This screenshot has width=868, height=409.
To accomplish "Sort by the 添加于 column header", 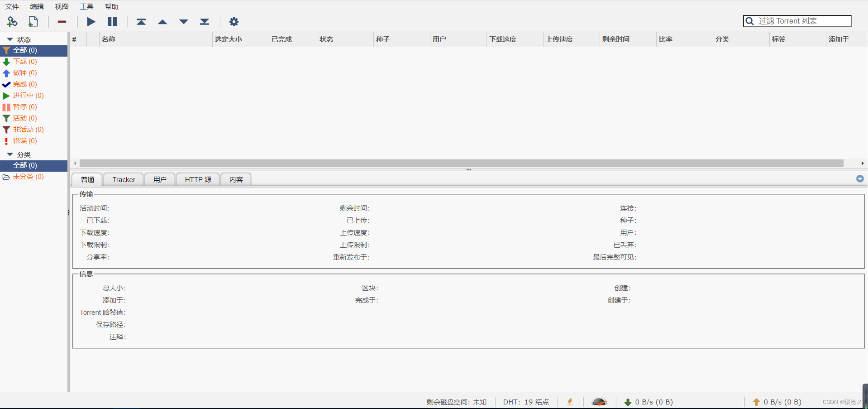I will coord(847,39).
